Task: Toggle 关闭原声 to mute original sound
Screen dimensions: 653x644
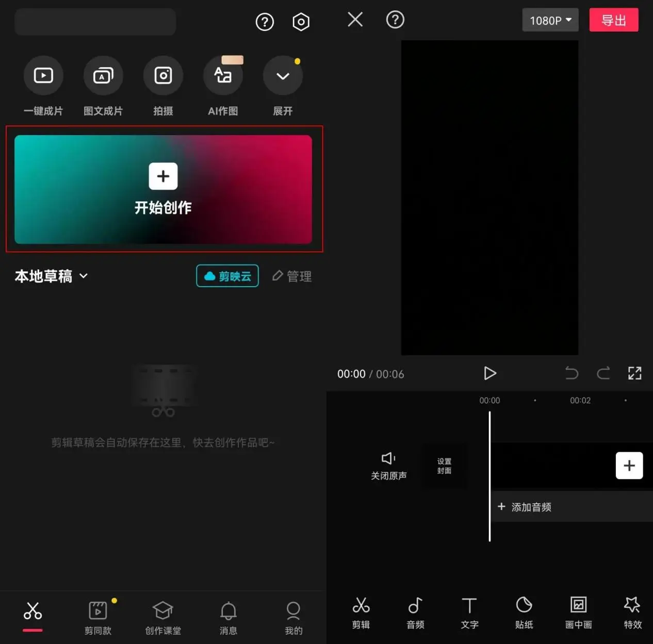Action: click(388, 465)
